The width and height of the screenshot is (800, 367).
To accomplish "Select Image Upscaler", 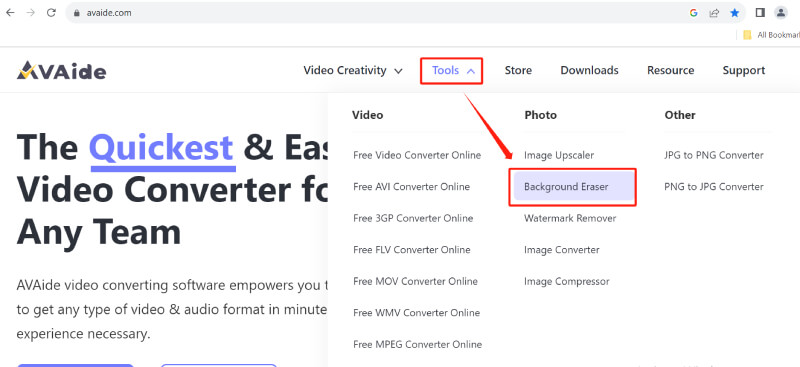I will (559, 155).
